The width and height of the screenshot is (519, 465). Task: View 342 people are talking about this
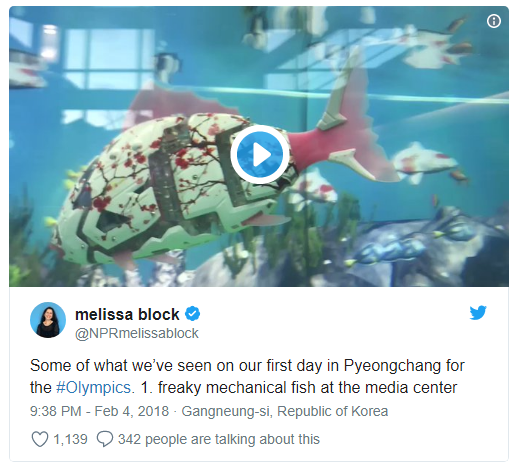[219, 439]
